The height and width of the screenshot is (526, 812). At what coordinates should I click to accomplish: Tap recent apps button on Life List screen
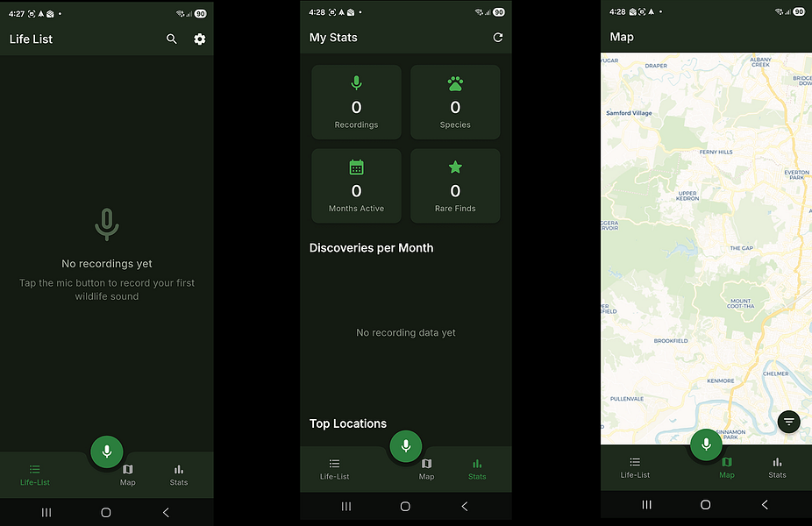point(46,512)
